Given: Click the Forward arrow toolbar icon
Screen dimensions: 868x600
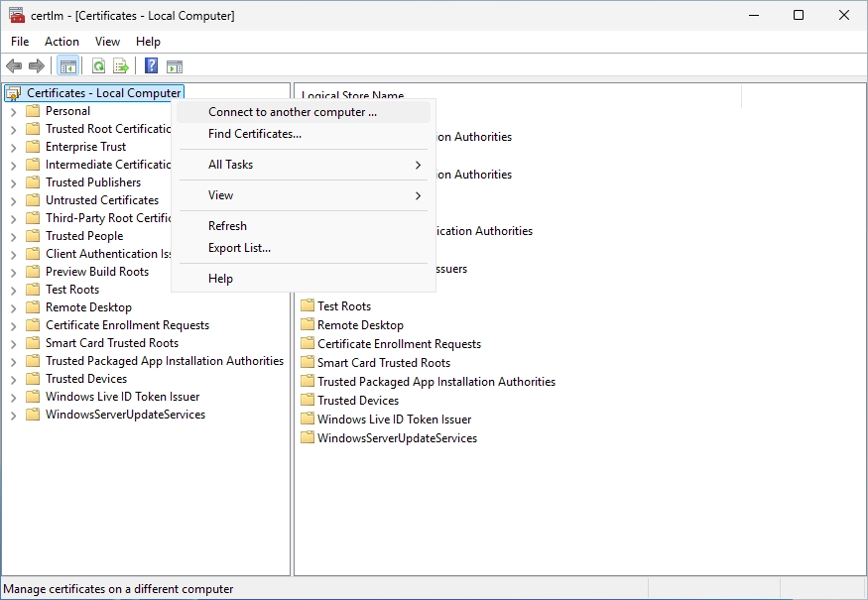Looking at the screenshot, I should (37, 66).
